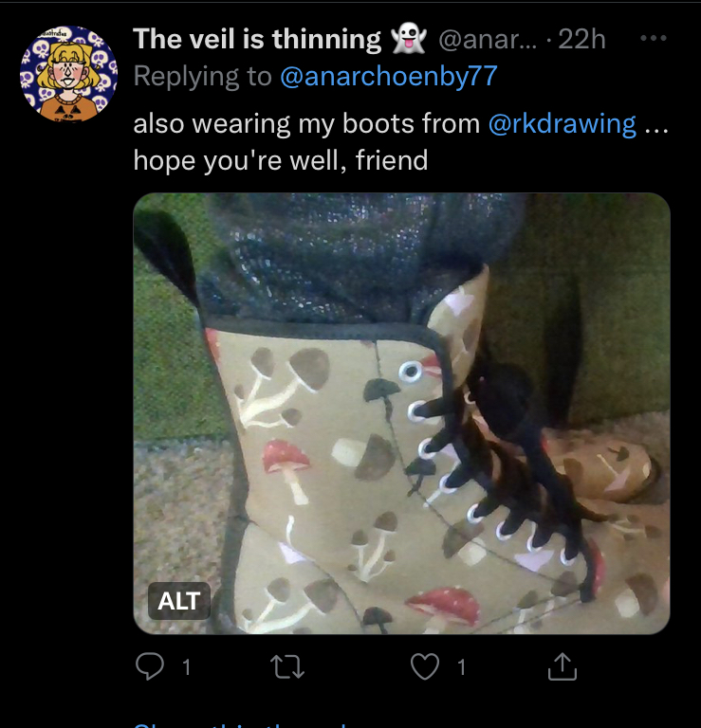Open the tweet via the 22h timestamp
Viewport: 701px width, 728px height.
tap(582, 39)
